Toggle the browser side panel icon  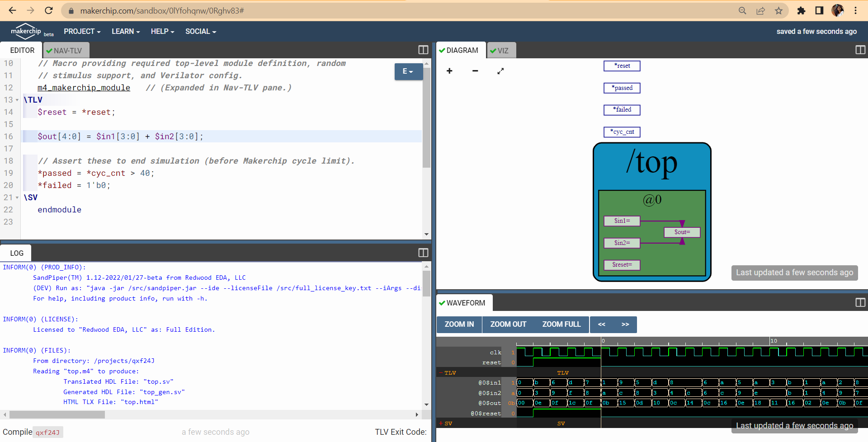click(x=819, y=10)
